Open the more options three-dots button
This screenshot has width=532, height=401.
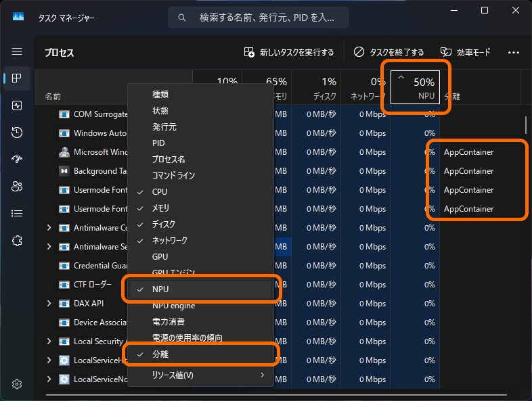click(513, 52)
